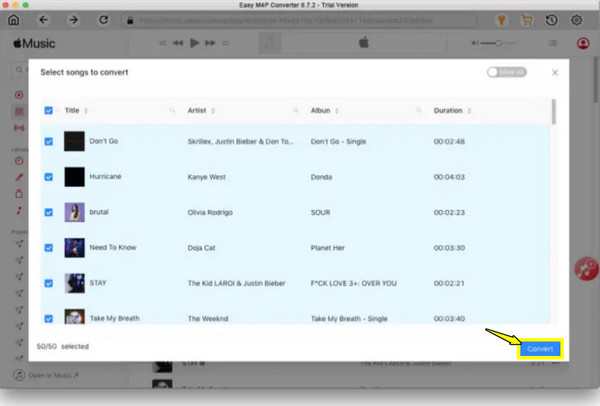
Task: Click the URL address bar
Action: (x=298, y=20)
